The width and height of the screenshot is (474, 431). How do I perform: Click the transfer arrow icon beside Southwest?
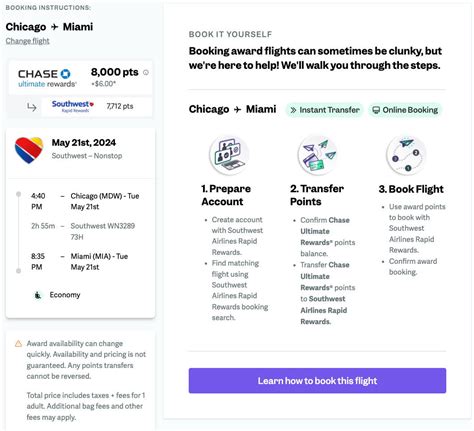click(32, 107)
